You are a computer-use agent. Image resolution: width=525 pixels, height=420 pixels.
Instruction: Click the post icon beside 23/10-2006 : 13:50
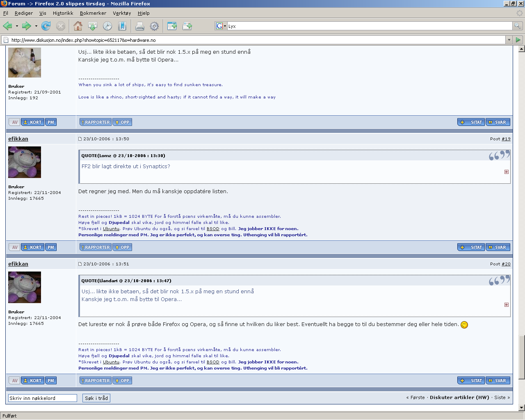80,139
